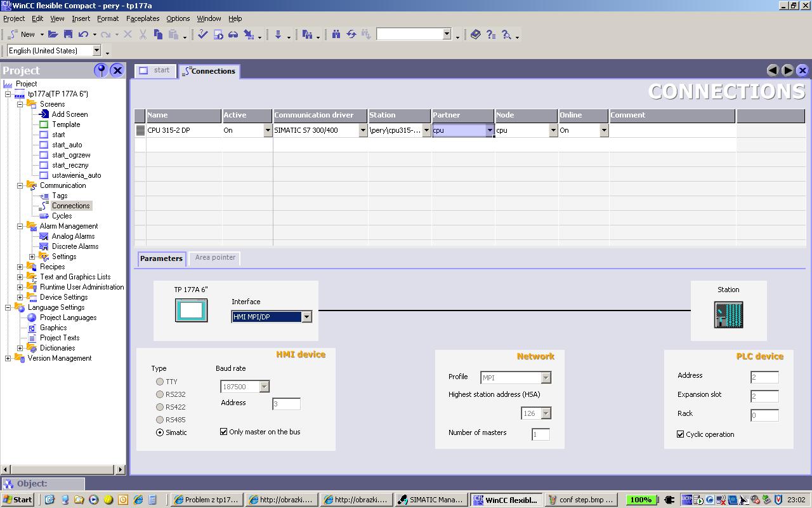Expand the Device Settings node

point(20,297)
